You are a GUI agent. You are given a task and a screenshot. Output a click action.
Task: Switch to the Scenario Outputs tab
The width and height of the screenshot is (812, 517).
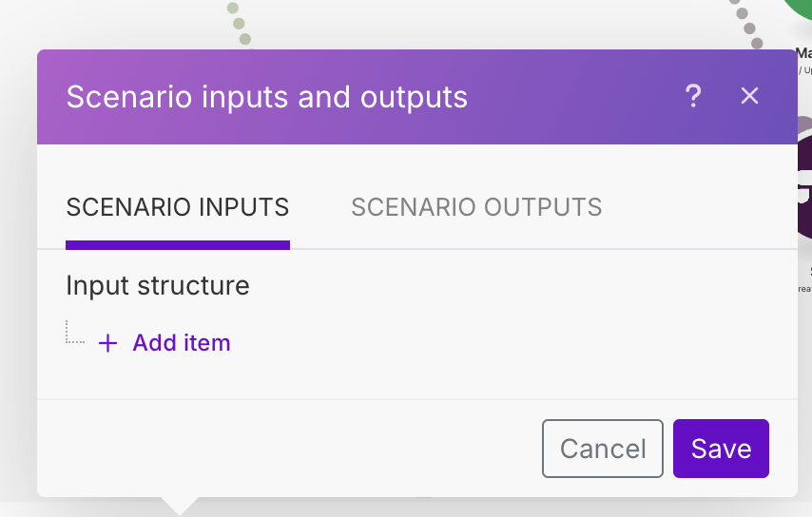pos(476,207)
